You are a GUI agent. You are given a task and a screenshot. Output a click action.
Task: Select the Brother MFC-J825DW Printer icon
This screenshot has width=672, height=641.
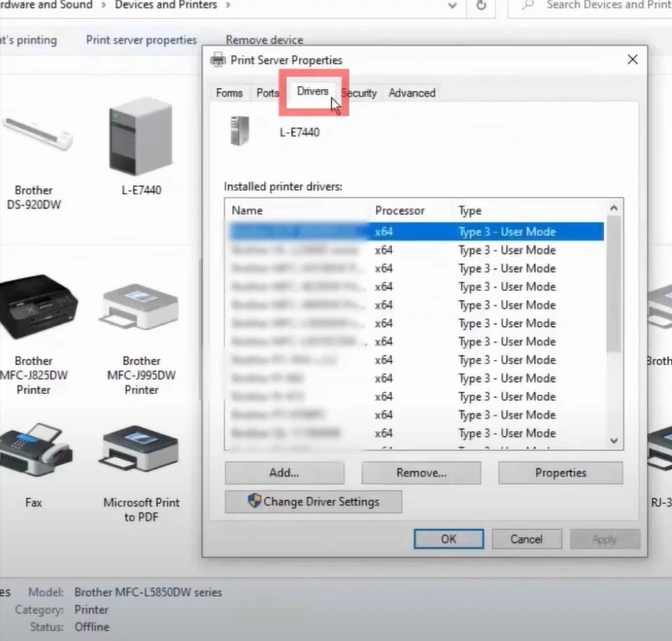point(34,307)
